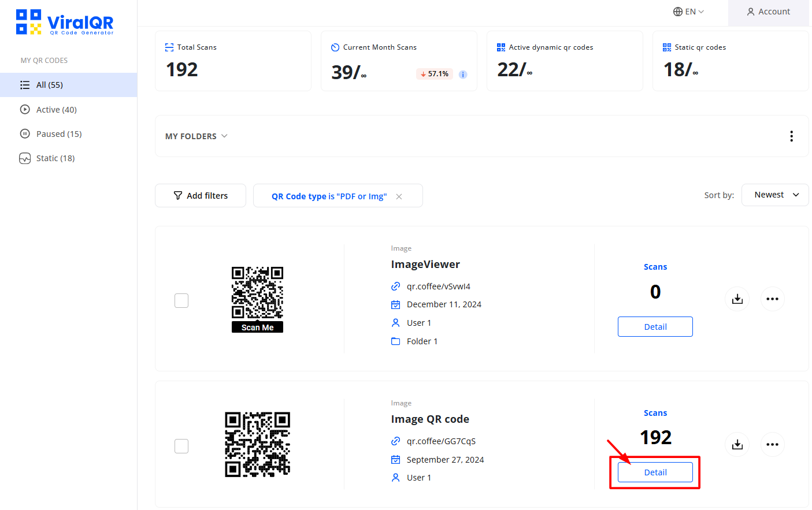The image size is (812, 510).
Task: Click the funnel icon in Add filters
Action: pyautogui.click(x=178, y=196)
